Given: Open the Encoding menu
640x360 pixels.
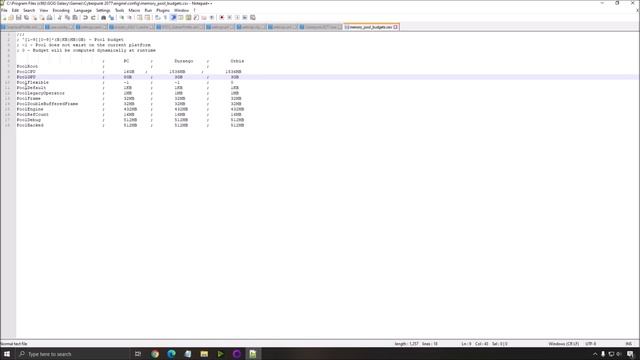Looking at the screenshot, I should pyautogui.click(x=61, y=10).
